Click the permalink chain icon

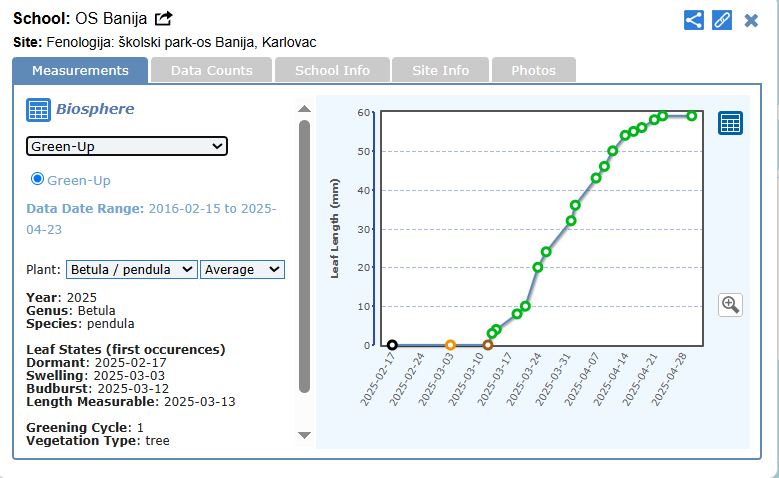coord(722,19)
